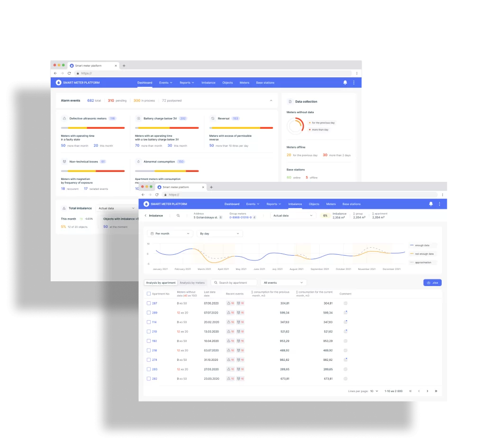Screen dimensions: 498x448
Task: Open group meter link D-8968-01016-9
Action: pyautogui.click(x=240, y=217)
